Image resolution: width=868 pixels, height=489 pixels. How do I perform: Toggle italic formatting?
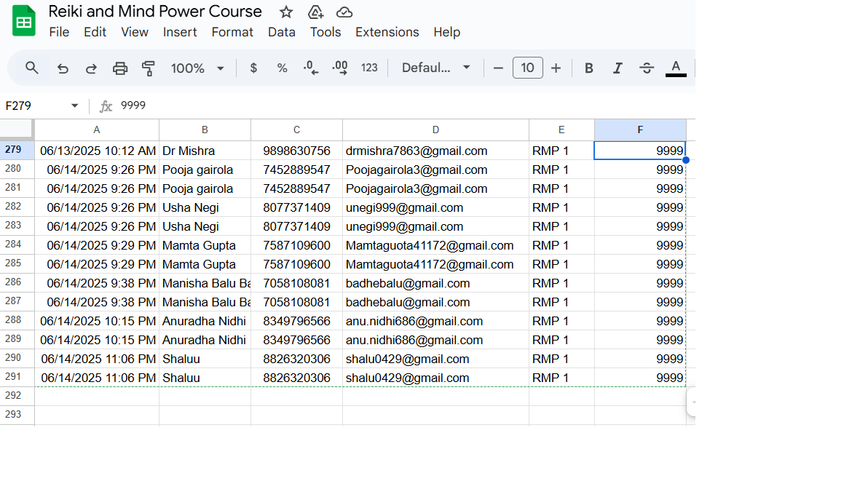[618, 68]
